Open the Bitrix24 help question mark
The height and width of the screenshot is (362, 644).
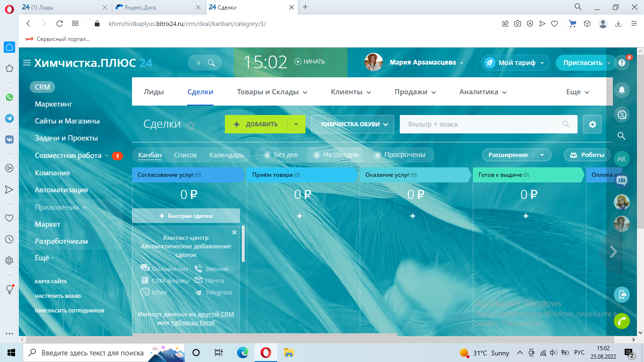click(622, 63)
